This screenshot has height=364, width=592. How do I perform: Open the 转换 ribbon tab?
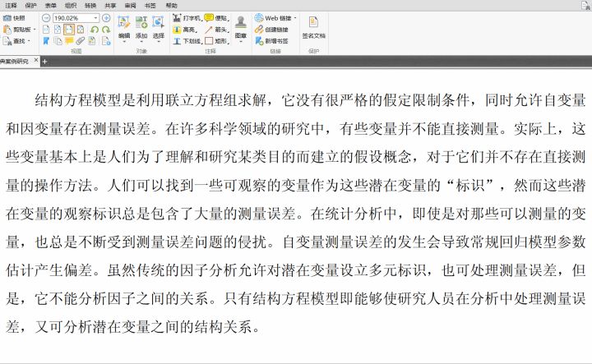coord(90,5)
